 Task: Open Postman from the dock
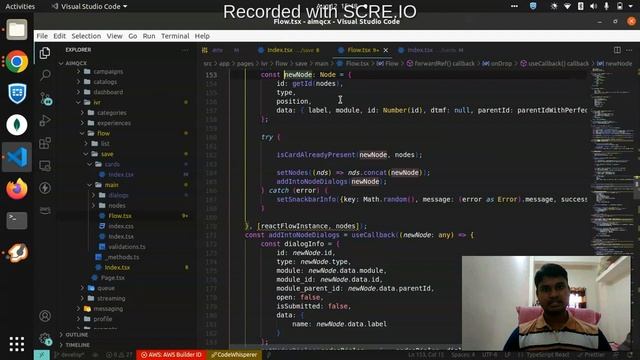click(17, 252)
